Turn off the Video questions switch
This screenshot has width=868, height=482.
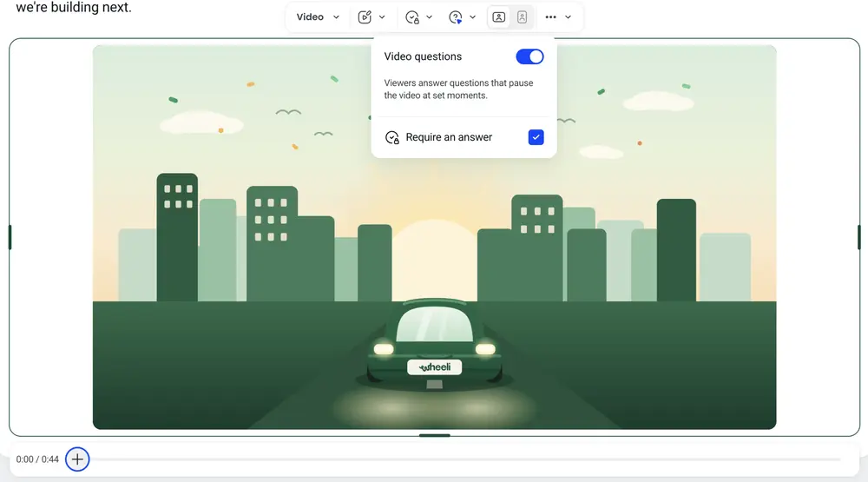(529, 56)
